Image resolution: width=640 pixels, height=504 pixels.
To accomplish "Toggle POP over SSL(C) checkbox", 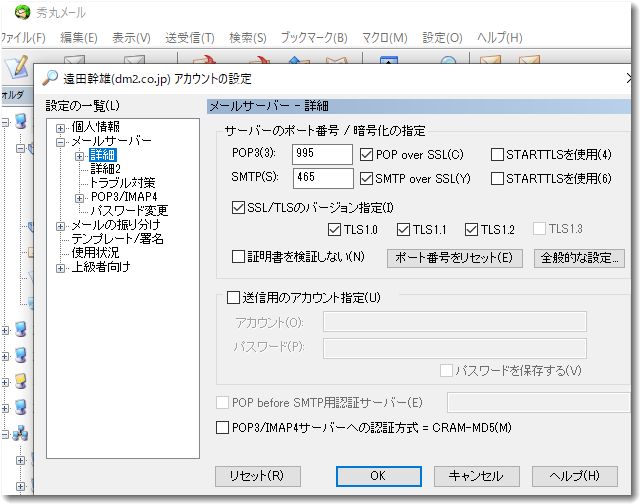I will [x=366, y=155].
